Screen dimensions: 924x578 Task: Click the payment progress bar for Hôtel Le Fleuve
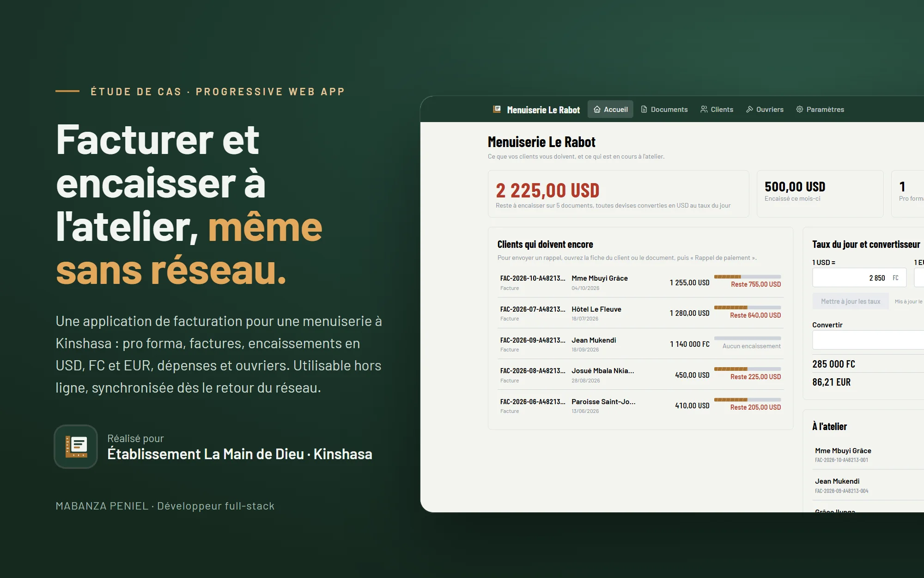click(748, 307)
